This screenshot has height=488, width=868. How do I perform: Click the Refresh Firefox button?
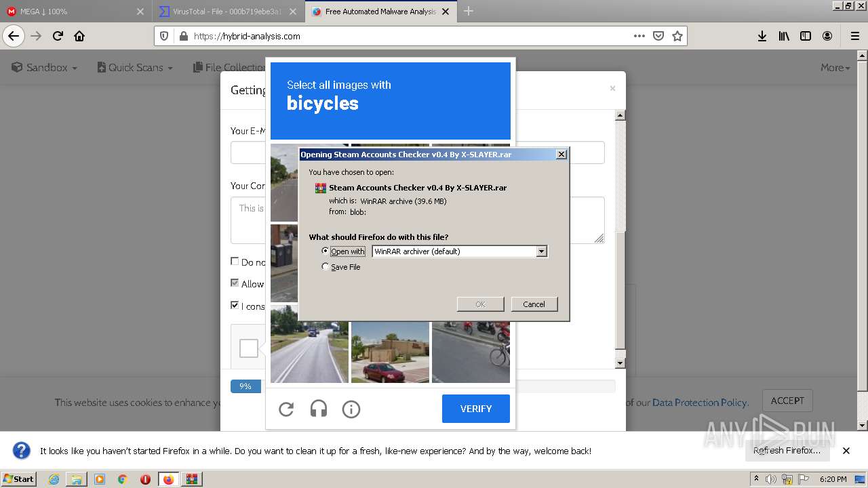(787, 451)
